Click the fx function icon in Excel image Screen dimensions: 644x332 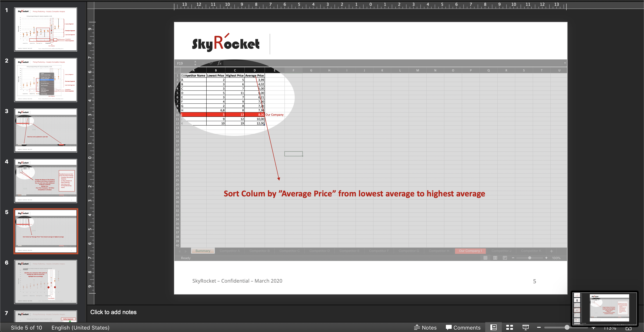[219, 63]
